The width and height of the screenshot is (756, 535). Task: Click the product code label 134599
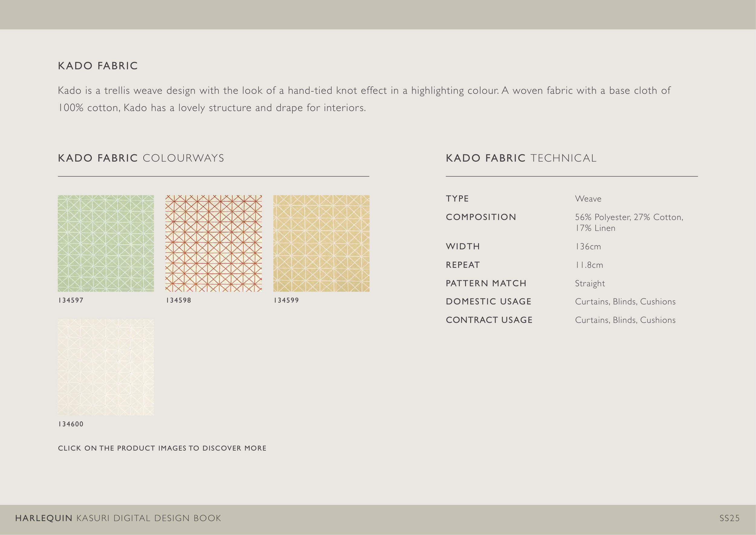tap(286, 300)
